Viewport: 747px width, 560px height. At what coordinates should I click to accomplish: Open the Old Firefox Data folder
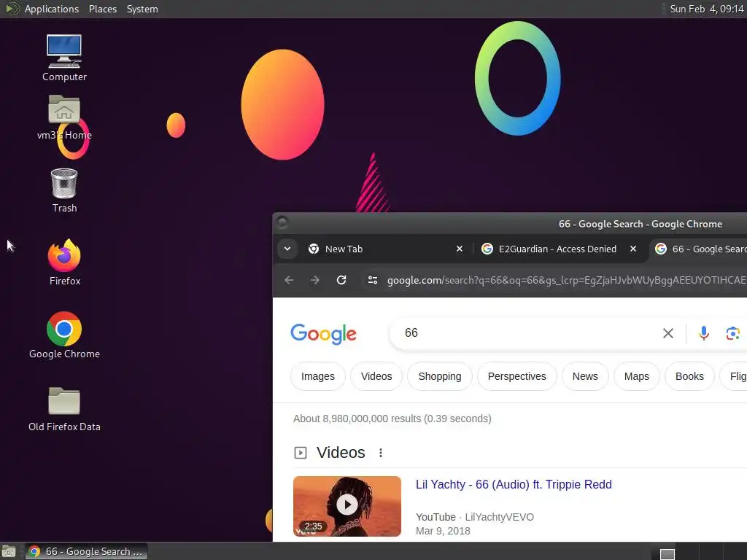(x=64, y=409)
